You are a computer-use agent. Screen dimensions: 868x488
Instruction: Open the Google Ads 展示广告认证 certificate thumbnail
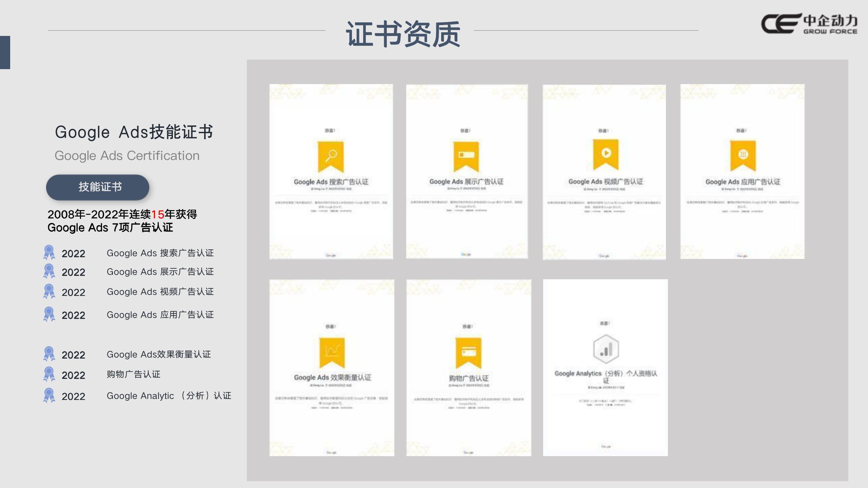[x=467, y=171]
